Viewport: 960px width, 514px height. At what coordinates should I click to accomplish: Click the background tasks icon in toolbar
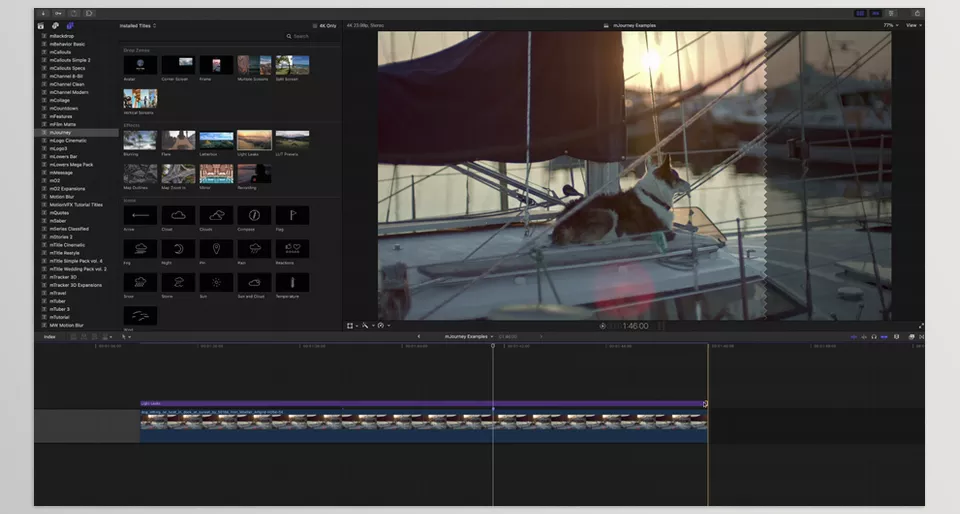click(73, 13)
